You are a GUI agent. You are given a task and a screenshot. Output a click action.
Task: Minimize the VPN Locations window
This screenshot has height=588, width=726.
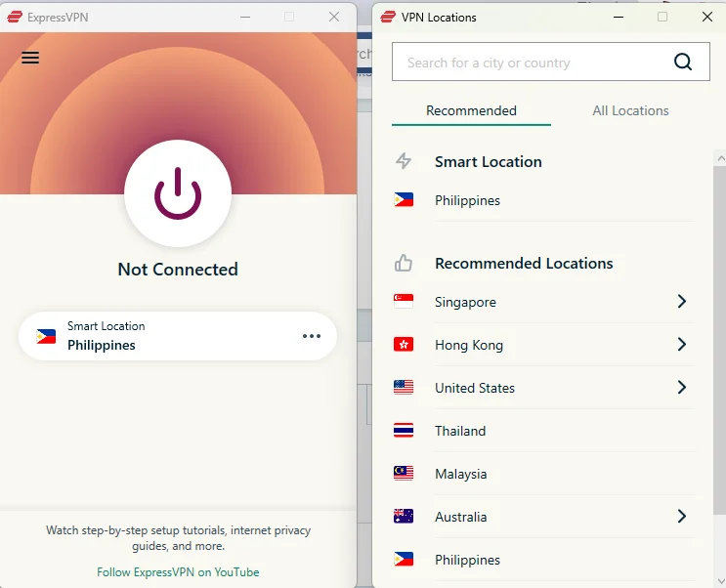619,18
